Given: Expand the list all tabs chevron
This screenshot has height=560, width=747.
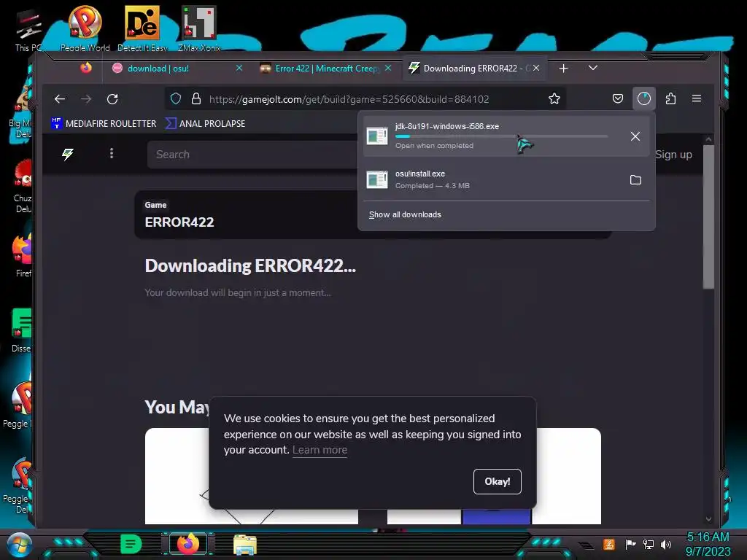Looking at the screenshot, I should pos(592,68).
